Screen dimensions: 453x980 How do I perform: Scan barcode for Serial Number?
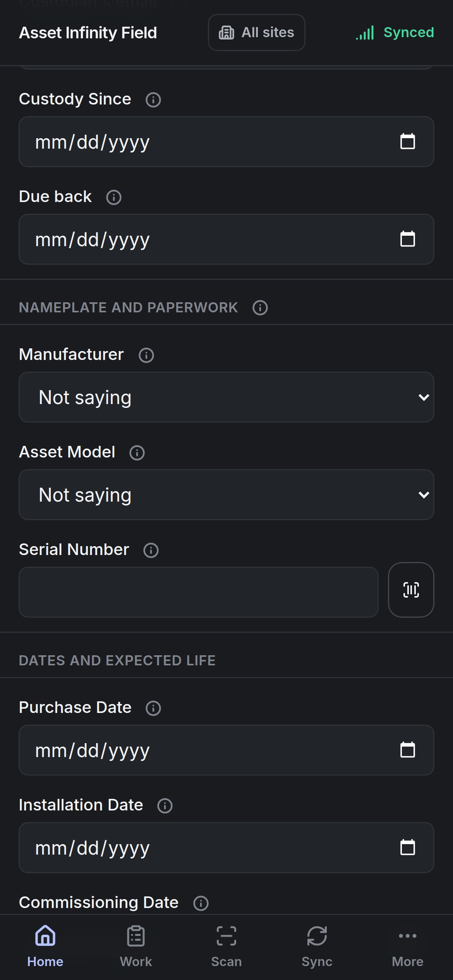[x=411, y=590]
